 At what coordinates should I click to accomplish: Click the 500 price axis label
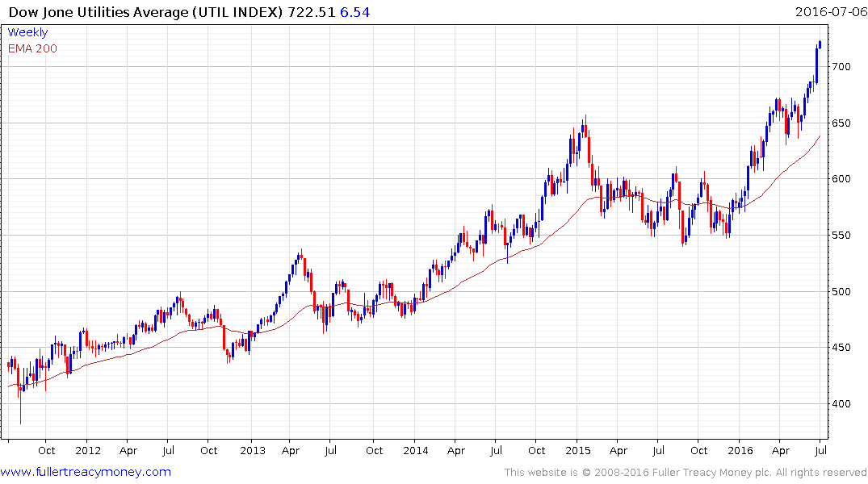(x=841, y=292)
